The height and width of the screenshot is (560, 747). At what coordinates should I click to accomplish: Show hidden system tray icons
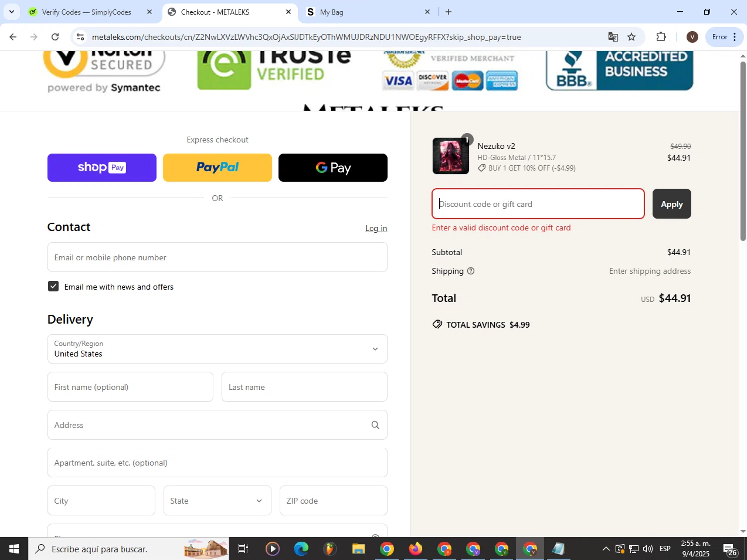click(x=606, y=549)
